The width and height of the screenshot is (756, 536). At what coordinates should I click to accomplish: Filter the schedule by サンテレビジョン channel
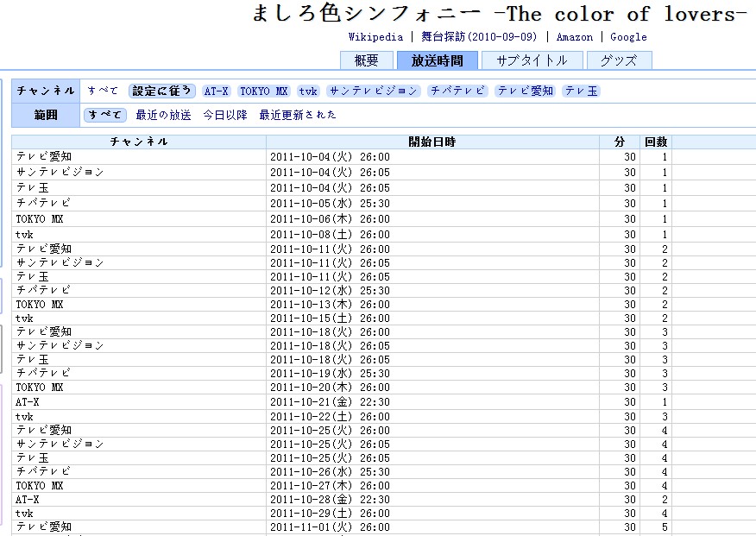373,91
